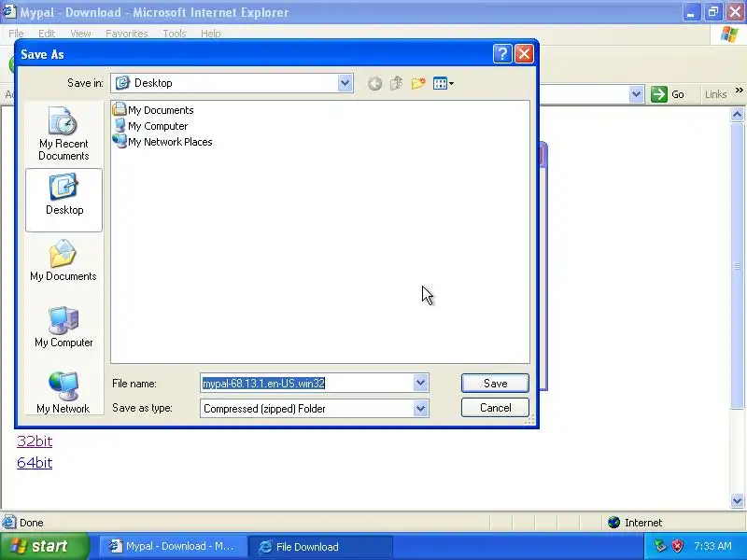Select My Computer in the file list

pos(150,126)
